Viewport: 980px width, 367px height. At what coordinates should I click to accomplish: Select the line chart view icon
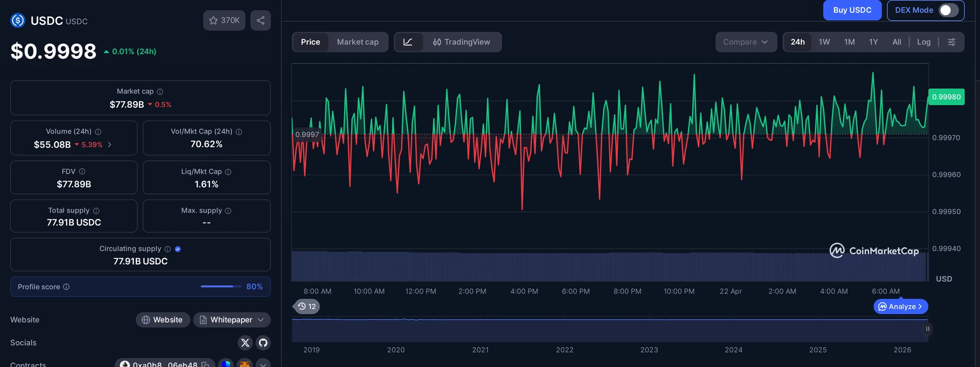pos(408,42)
